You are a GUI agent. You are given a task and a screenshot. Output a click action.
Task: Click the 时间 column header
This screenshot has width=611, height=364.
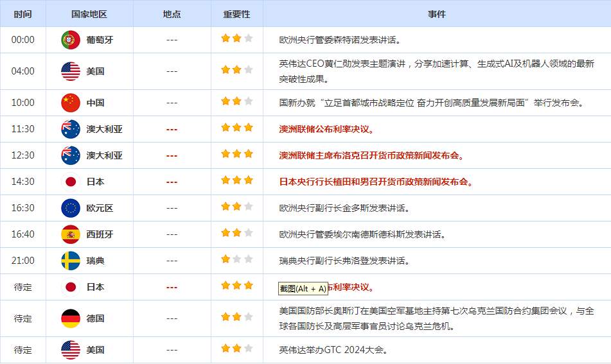[x=22, y=14]
